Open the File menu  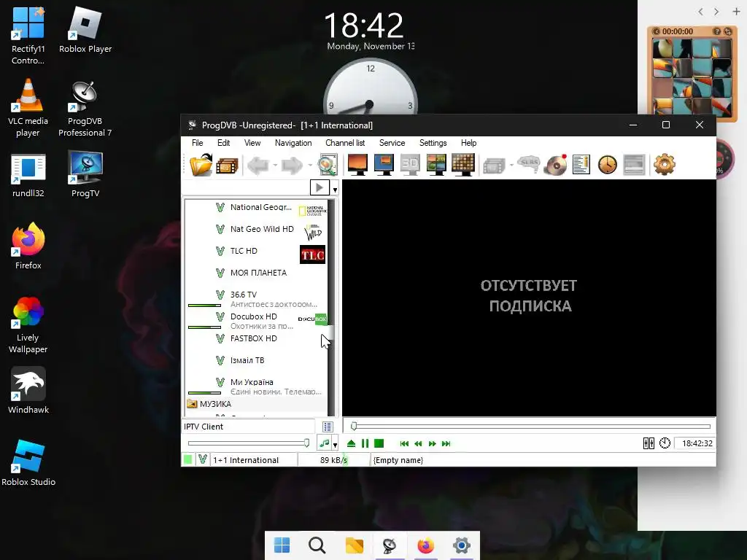197,143
